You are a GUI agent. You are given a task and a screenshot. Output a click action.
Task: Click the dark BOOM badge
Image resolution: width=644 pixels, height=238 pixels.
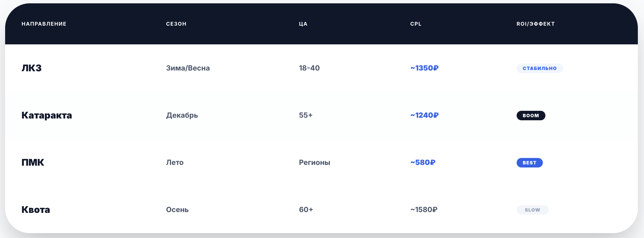pos(531,115)
